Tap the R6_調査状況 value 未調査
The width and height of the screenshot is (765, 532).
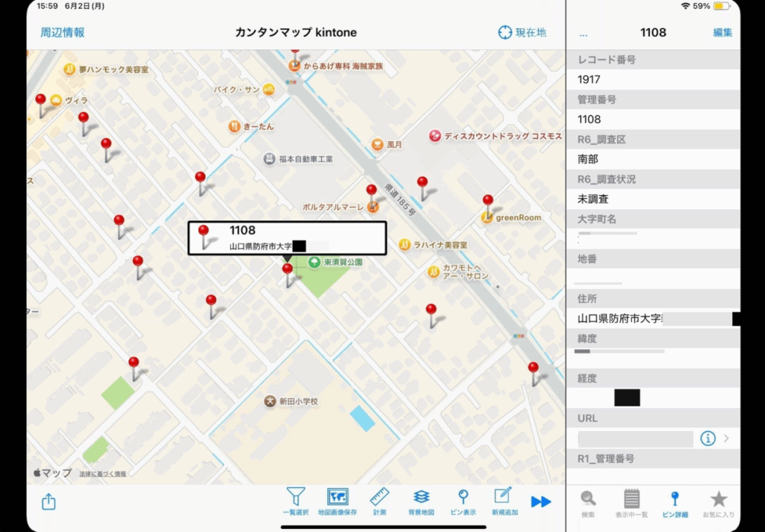(x=592, y=199)
